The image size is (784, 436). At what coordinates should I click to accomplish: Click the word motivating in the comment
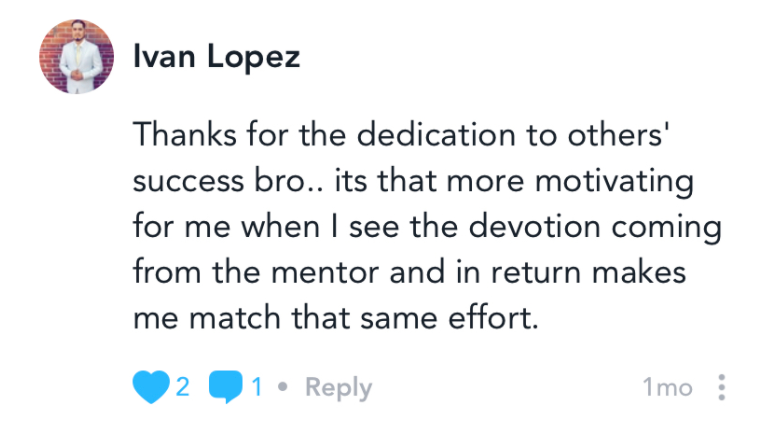pyautogui.click(x=614, y=181)
